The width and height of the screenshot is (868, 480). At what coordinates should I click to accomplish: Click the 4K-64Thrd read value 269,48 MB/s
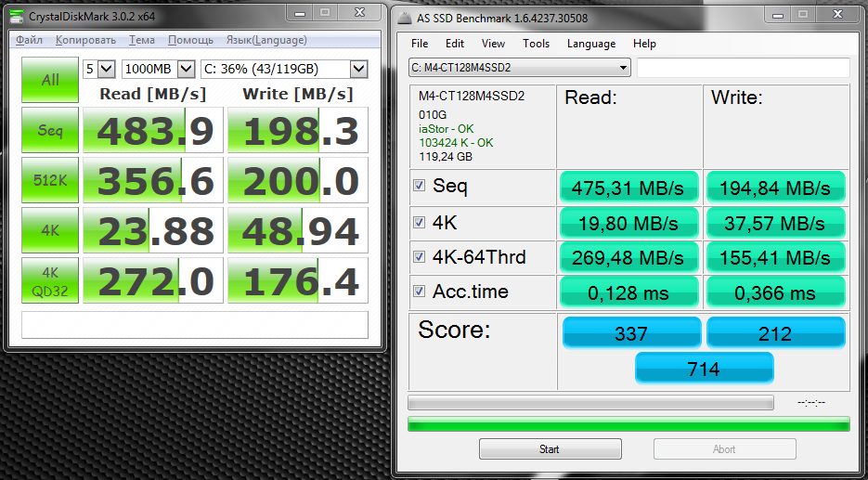coord(628,257)
